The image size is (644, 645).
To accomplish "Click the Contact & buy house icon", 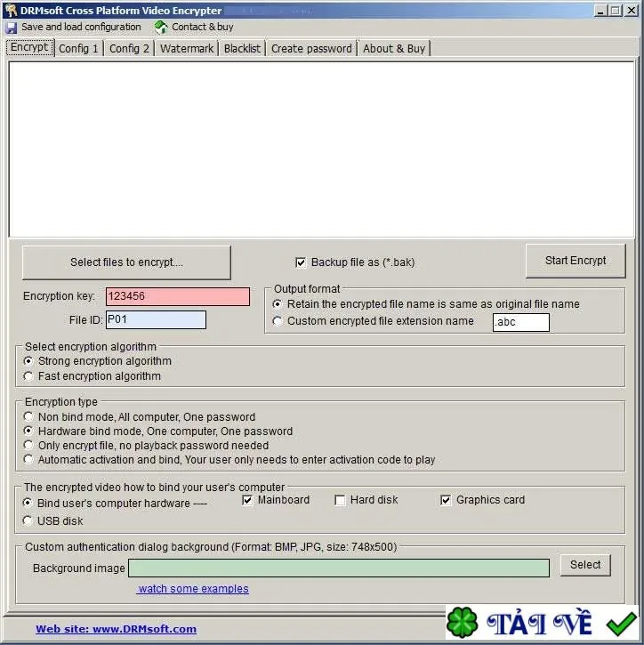I will coord(161,28).
